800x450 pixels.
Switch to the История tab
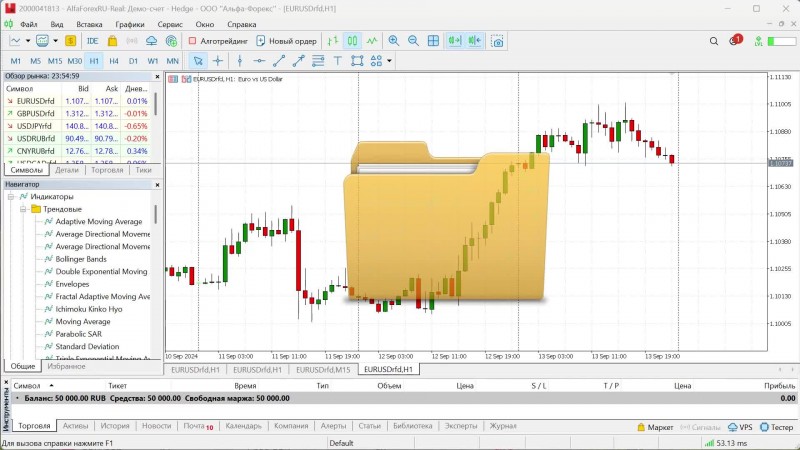pyautogui.click(x=115, y=426)
